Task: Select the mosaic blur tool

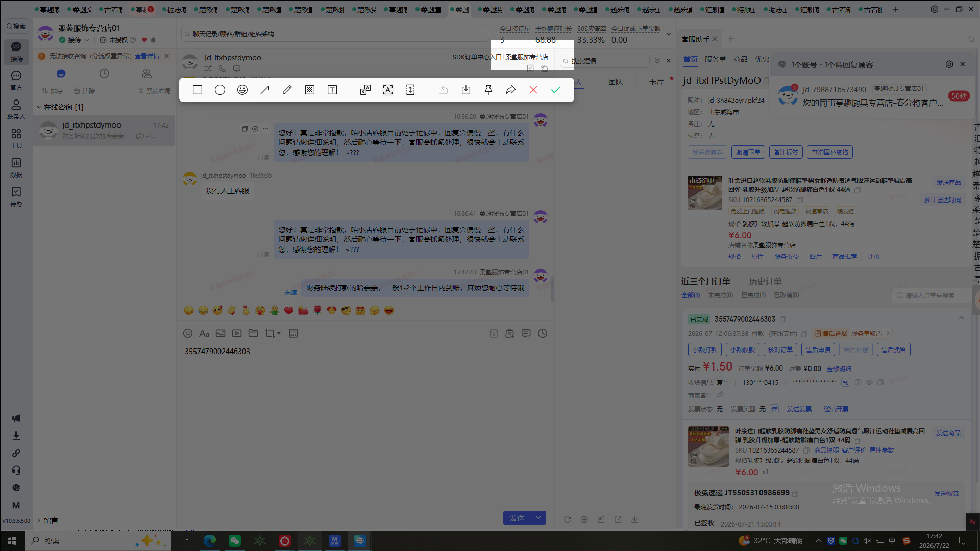Action: (x=310, y=90)
